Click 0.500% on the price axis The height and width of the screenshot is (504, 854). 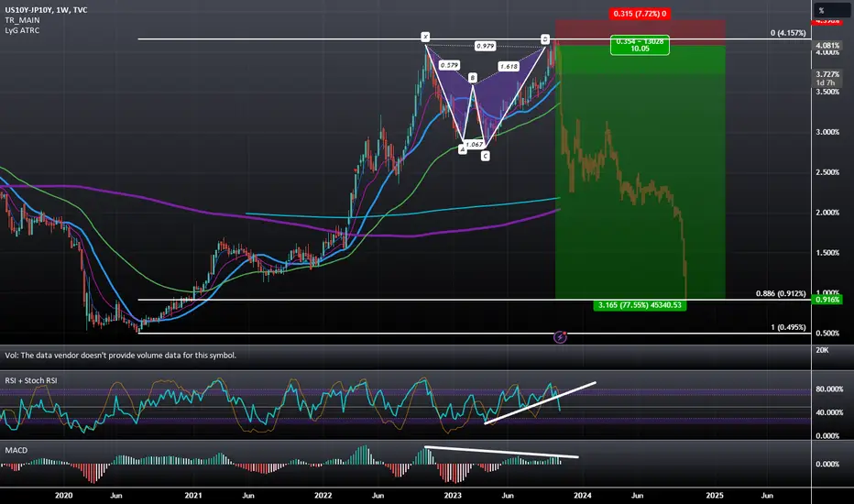(x=827, y=334)
